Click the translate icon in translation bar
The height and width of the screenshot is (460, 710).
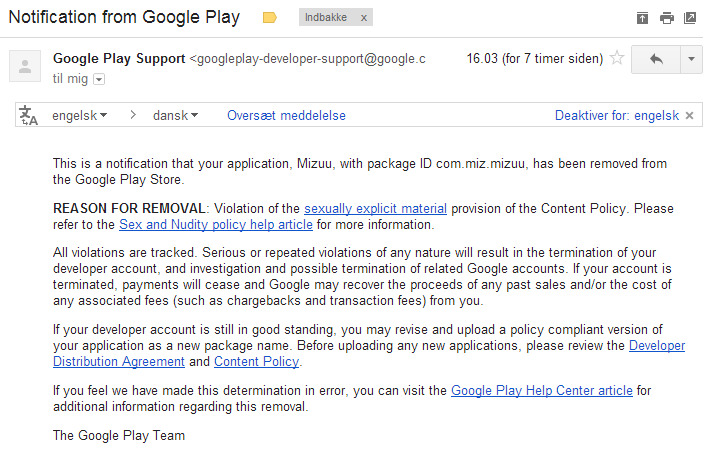[29, 115]
